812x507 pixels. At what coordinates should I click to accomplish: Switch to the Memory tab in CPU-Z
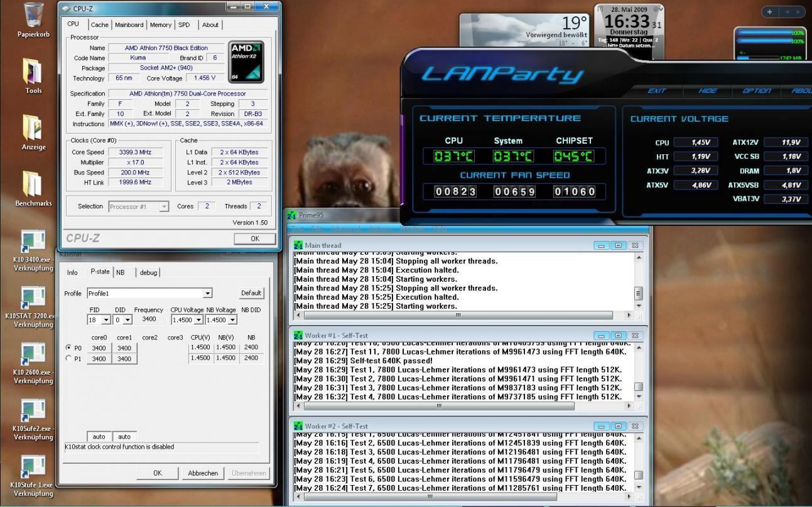(160, 25)
